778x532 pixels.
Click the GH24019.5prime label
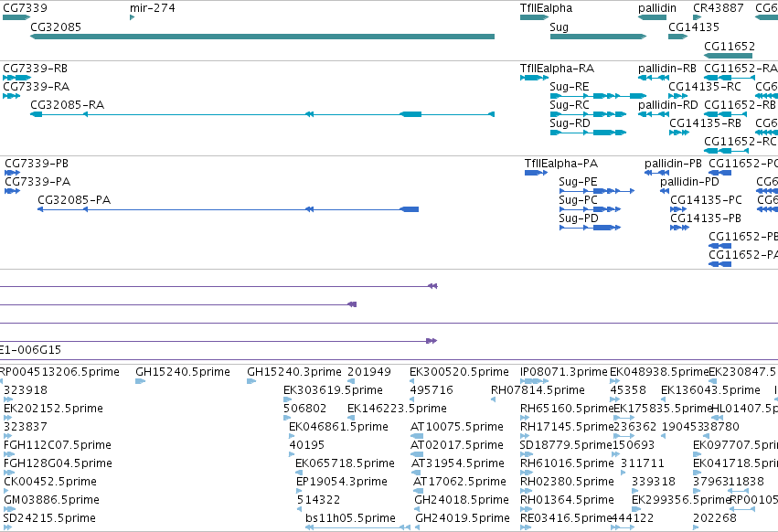tap(463, 518)
